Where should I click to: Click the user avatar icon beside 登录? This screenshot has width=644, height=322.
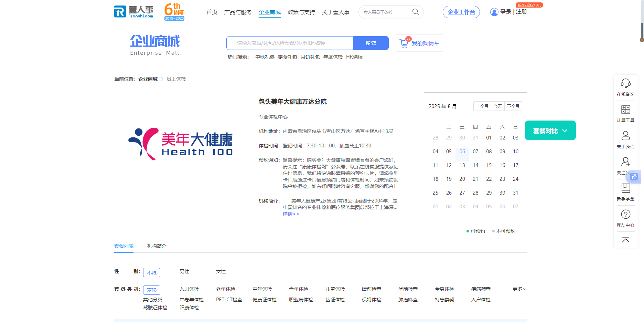click(x=494, y=12)
